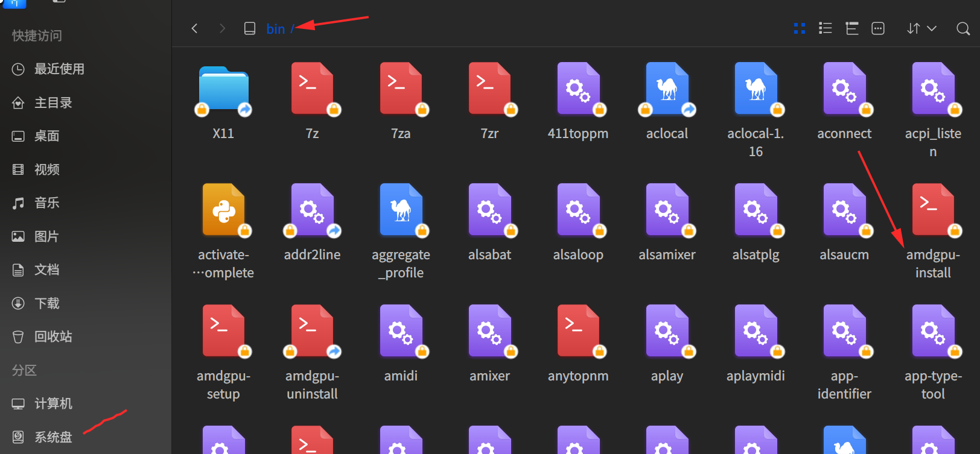Go forward with the right arrow

tap(222, 28)
